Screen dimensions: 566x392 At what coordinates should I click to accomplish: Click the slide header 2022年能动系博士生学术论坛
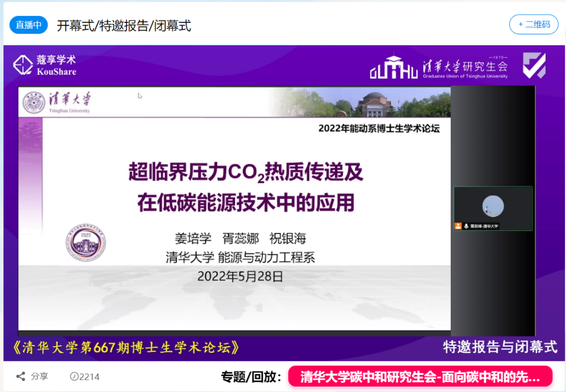(x=378, y=129)
